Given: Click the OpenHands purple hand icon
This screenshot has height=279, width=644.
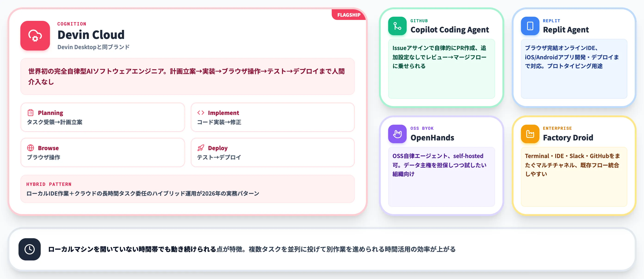Looking at the screenshot, I should [397, 134].
